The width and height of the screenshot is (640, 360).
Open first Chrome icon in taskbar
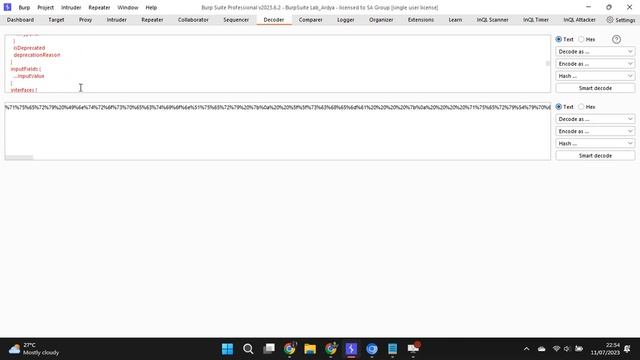(289, 349)
